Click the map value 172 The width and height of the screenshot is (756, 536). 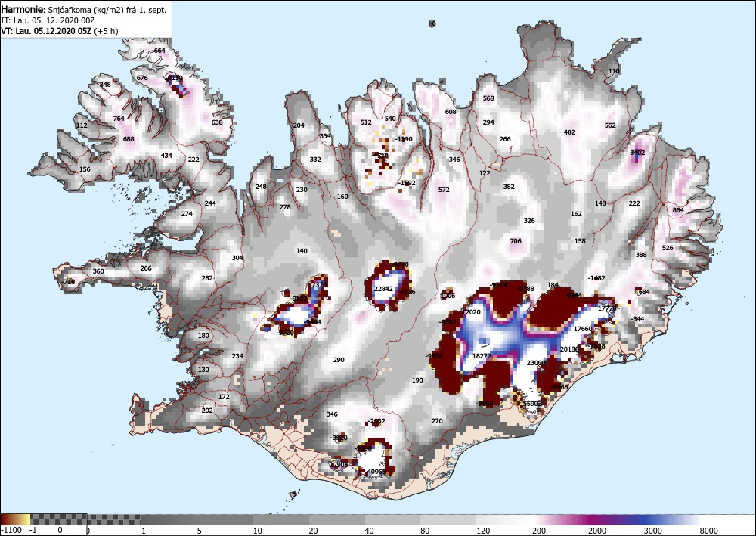click(x=224, y=397)
